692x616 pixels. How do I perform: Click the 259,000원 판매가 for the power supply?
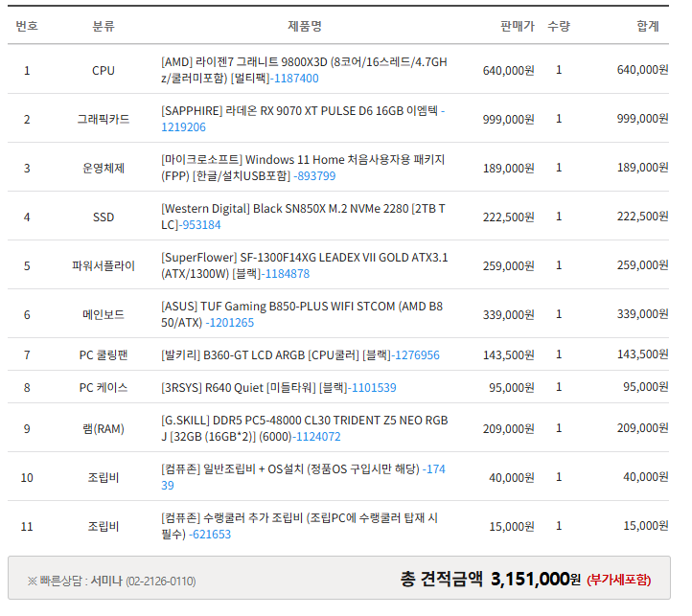pos(508,266)
